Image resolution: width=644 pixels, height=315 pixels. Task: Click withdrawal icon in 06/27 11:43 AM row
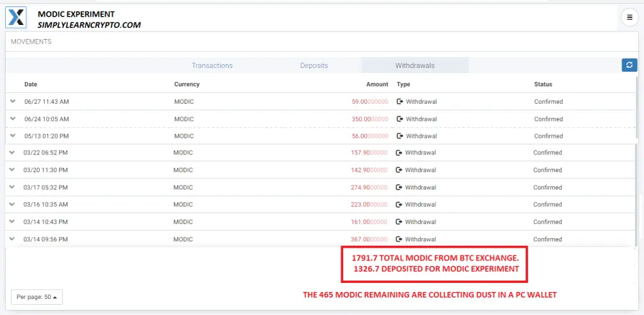pos(400,101)
